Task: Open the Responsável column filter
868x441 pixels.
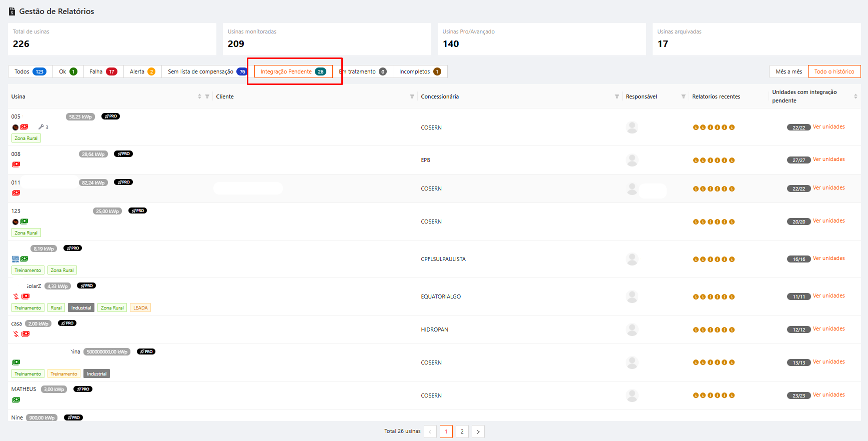Action: pyautogui.click(x=683, y=96)
